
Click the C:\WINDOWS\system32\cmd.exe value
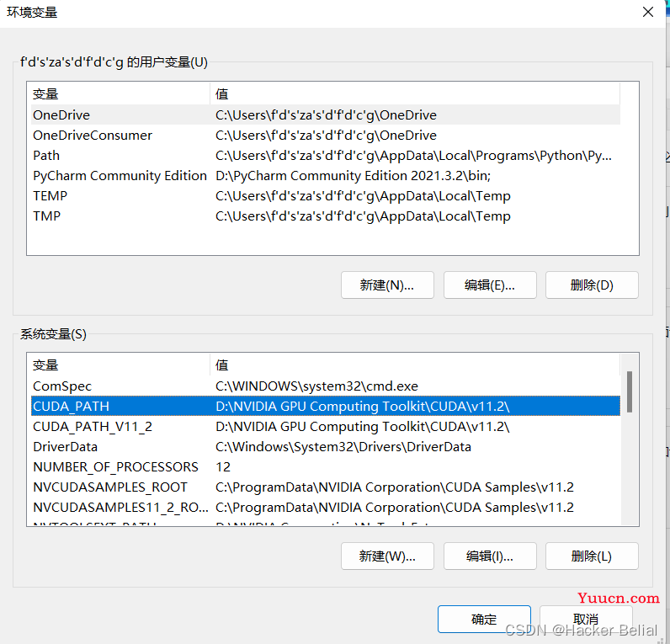click(316, 386)
